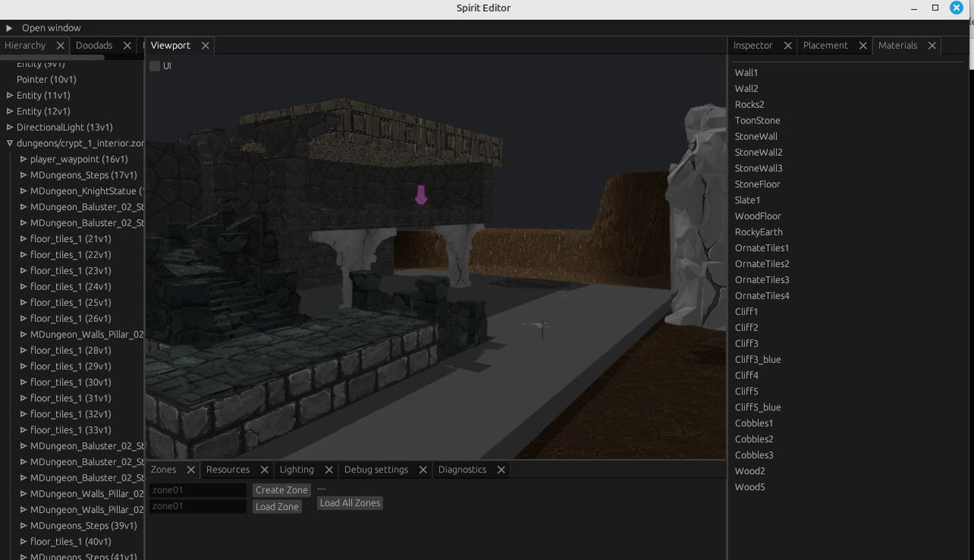Open the Debug settings tab
This screenshot has width=974, height=560.
[377, 469]
